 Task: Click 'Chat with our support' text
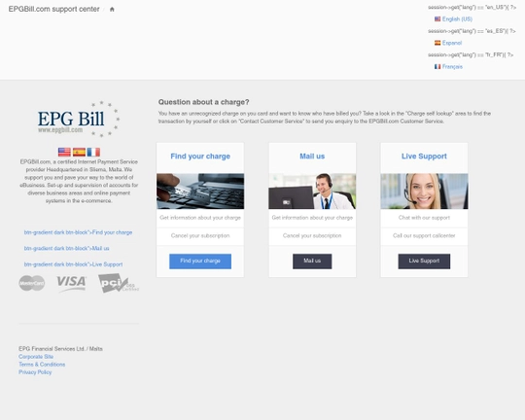(x=424, y=218)
